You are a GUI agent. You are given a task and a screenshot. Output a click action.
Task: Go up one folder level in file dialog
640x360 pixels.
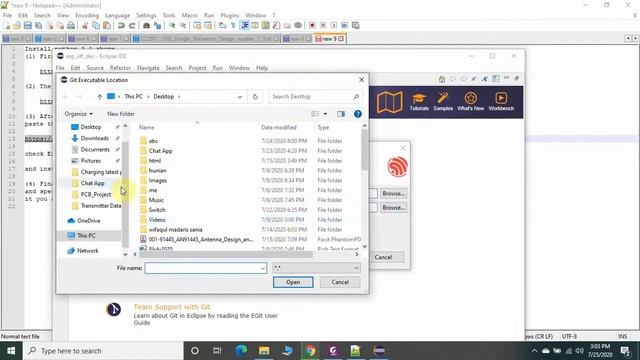click(x=99, y=97)
